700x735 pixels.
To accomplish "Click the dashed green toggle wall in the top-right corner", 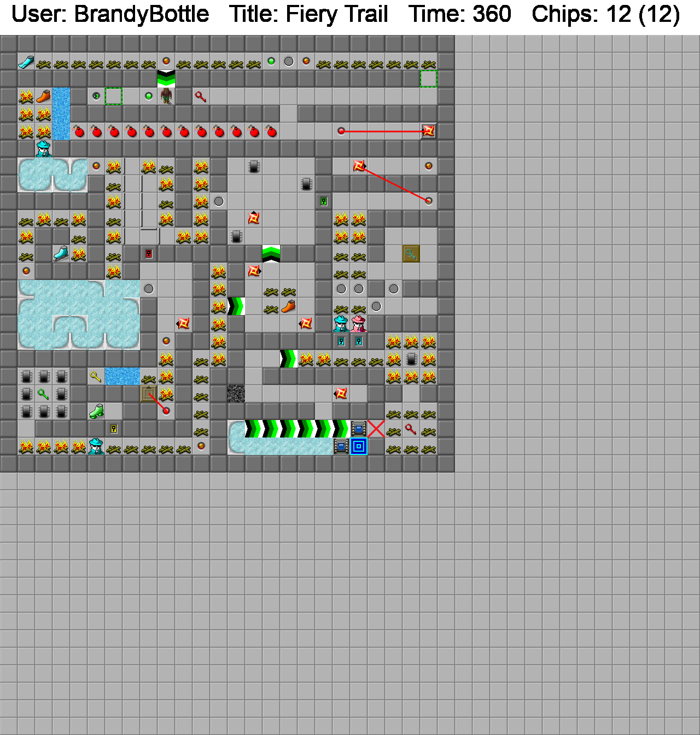I will point(429,79).
